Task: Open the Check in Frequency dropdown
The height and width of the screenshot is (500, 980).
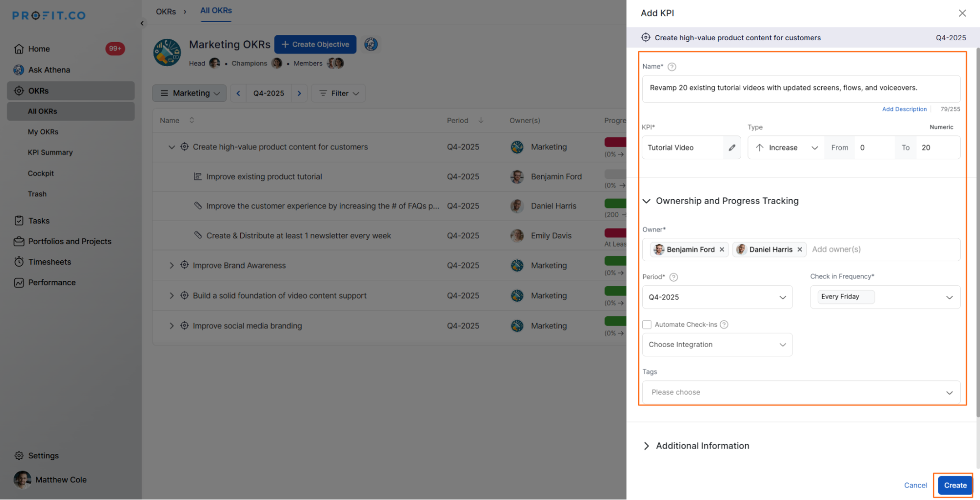Action: [x=885, y=297]
